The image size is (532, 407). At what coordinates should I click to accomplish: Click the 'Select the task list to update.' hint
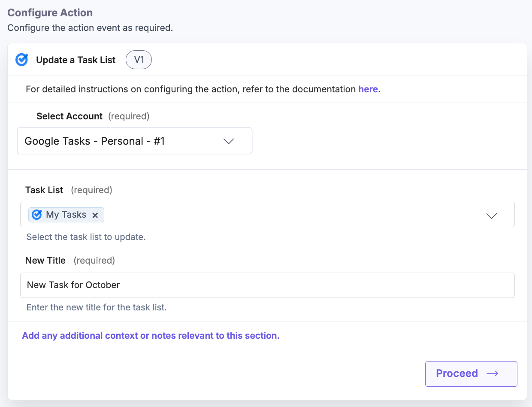tap(86, 237)
